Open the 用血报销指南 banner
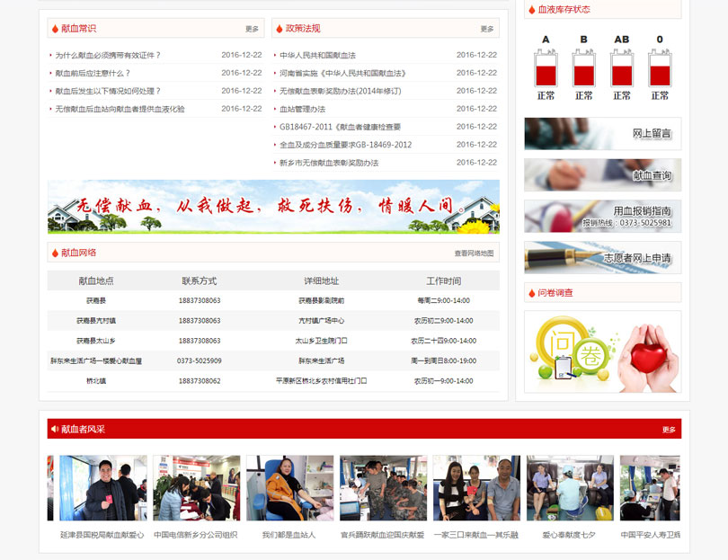 [x=602, y=216]
